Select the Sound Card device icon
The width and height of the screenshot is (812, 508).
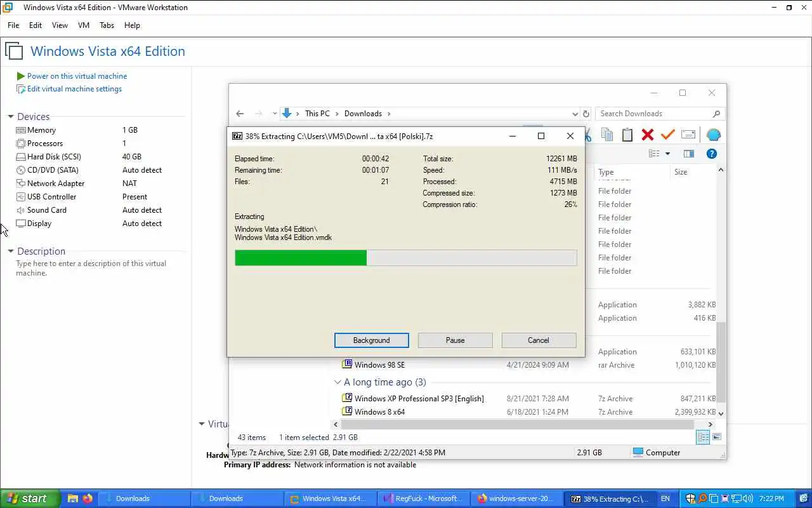pos(21,210)
